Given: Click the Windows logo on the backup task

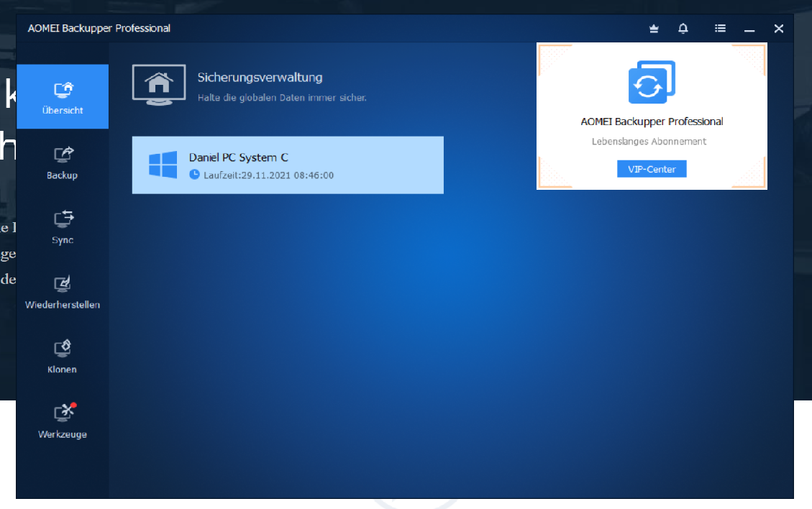Looking at the screenshot, I should click(163, 165).
